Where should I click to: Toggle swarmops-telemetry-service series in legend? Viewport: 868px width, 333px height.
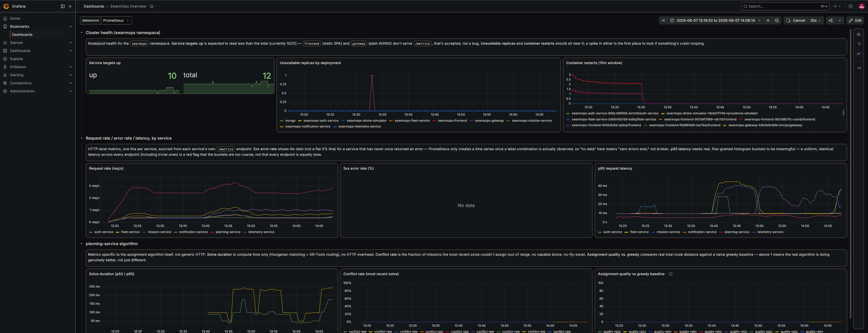360,126
